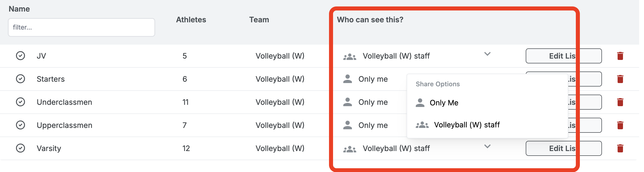
Task: Click the group icon in Varsity row
Action: [349, 149]
